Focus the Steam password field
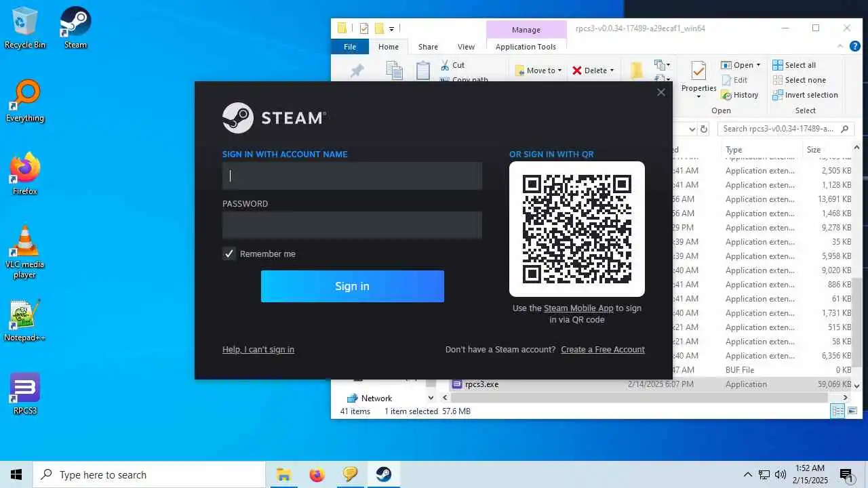Image resolution: width=868 pixels, height=488 pixels. tap(352, 225)
